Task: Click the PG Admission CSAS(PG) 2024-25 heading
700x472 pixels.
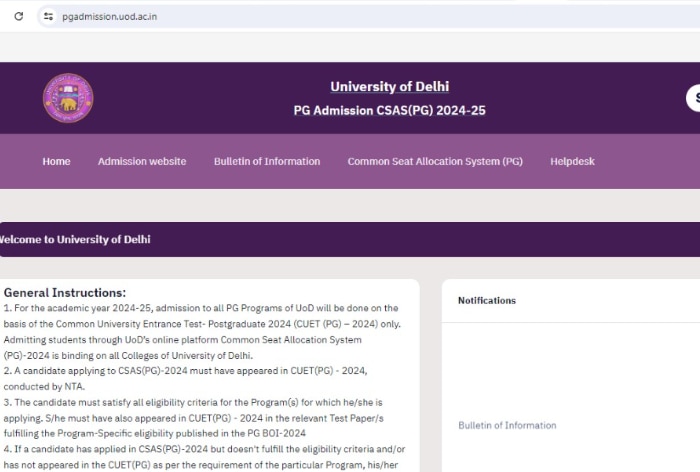Action: point(389,110)
